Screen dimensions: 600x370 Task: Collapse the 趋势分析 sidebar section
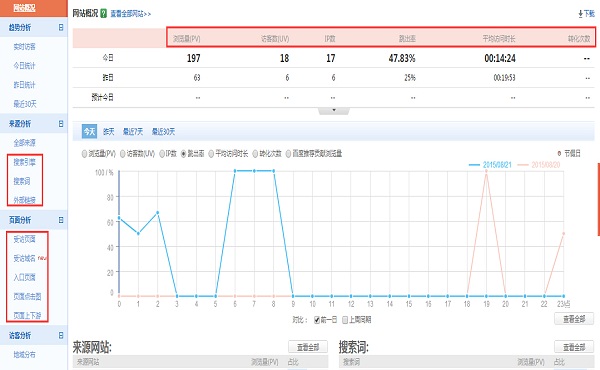(60, 27)
